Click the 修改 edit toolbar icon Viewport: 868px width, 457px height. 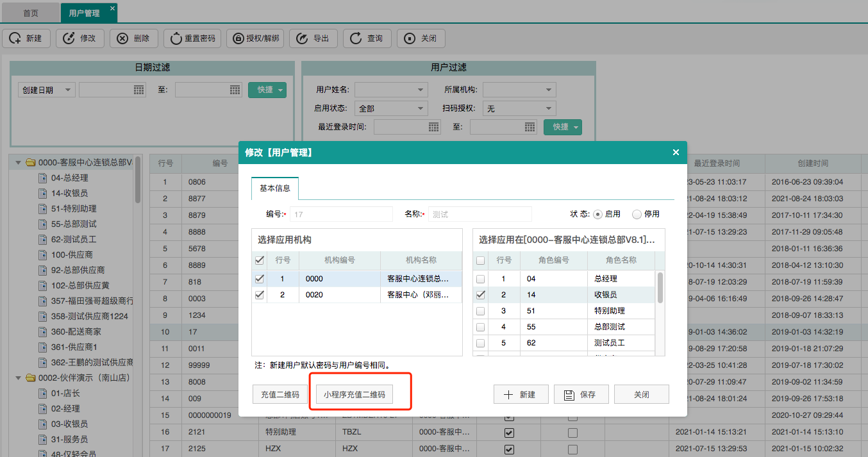pyautogui.click(x=69, y=38)
